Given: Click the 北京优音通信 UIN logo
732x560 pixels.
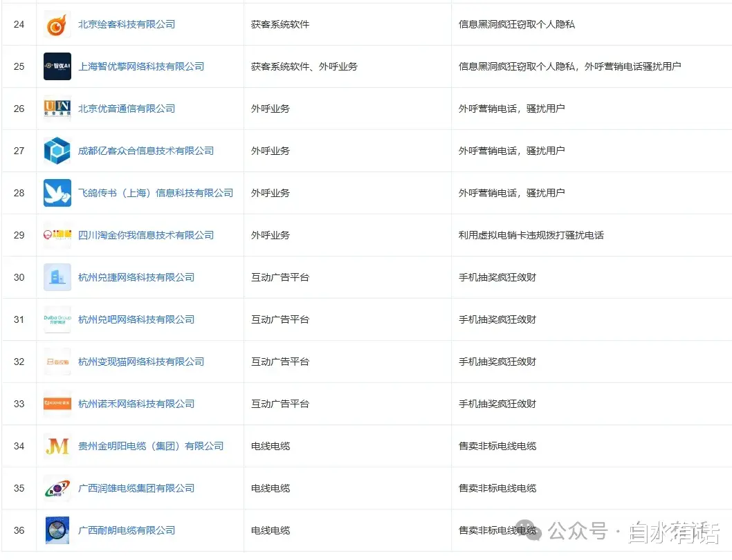Looking at the screenshot, I should click(57, 109).
